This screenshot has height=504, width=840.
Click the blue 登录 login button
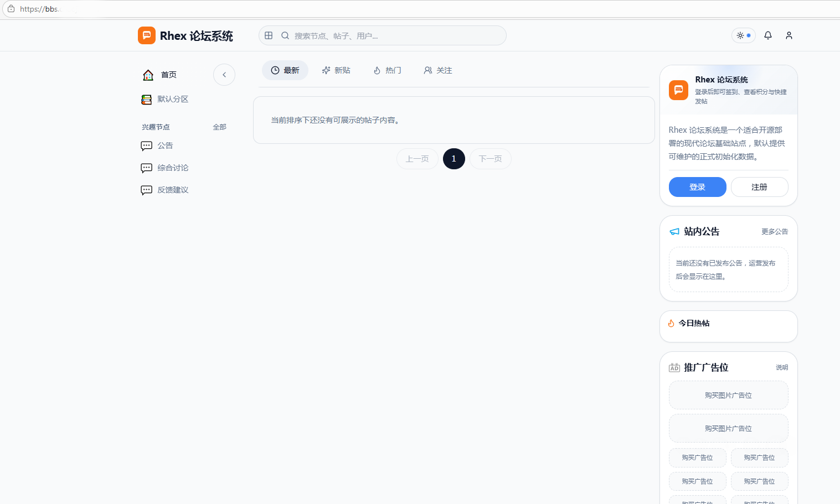click(x=697, y=187)
